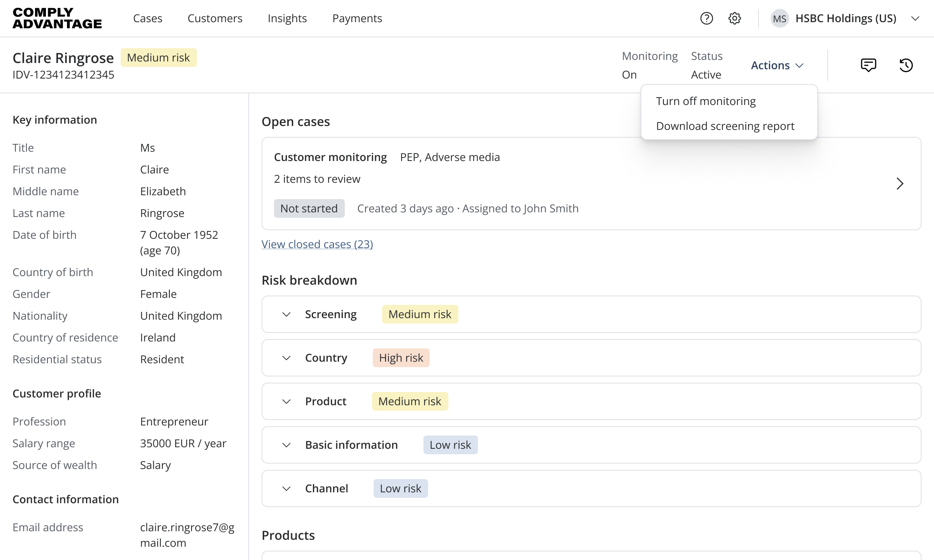This screenshot has height=560, width=934.
Task: Open the Customer monitoring case arrow
Action: [x=900, y=184]
